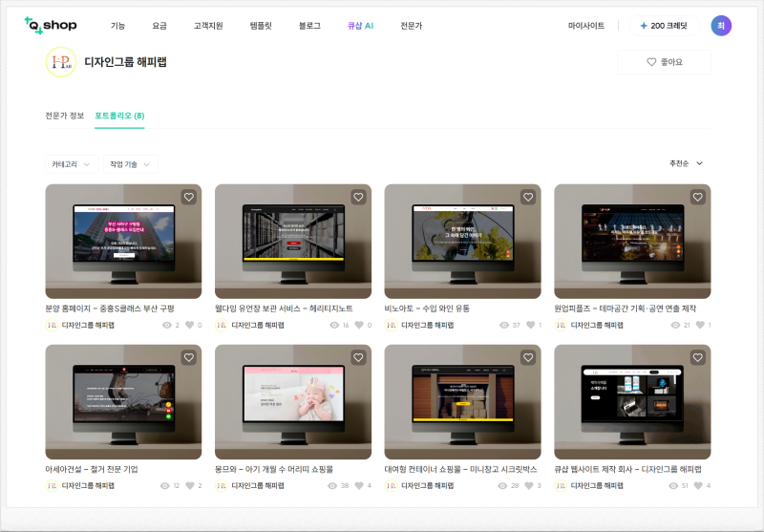Open the 비노아토 wine portfolio thumbnail
Screen dimensions: 764x532
tap(462, 241)
